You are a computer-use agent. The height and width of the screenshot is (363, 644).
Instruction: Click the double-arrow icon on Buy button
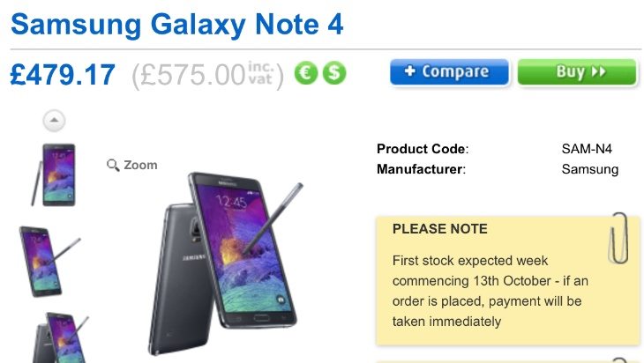(x=599, y=71)
